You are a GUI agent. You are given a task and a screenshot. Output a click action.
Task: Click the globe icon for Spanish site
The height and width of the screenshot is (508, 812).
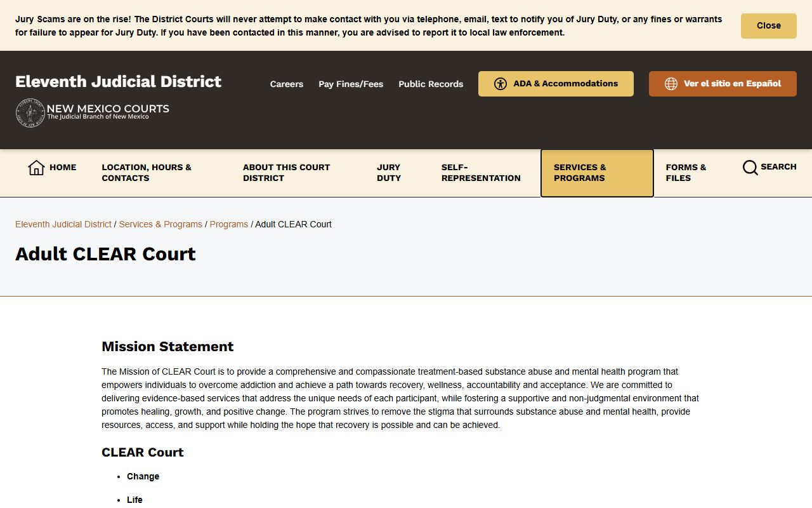click(x=671, y=84)
